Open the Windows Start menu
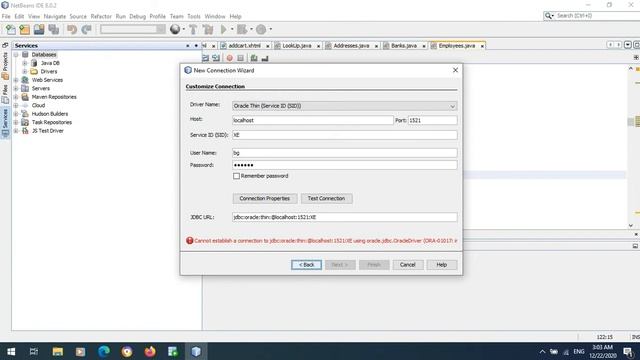 click(11, 351)
